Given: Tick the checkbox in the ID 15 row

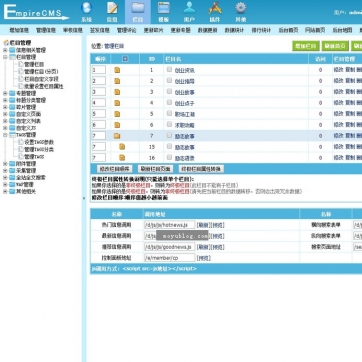Looking at the screenshot, I should click(169, 146).
